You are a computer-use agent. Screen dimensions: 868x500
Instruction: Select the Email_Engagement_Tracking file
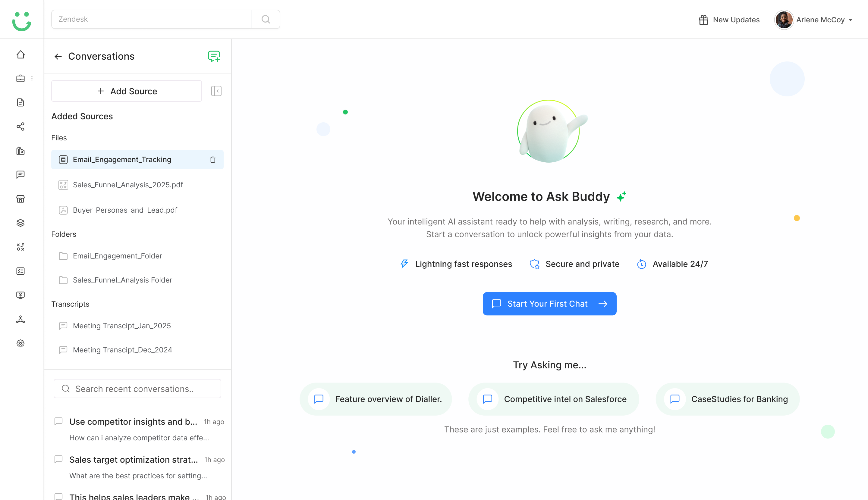point(137,159)
